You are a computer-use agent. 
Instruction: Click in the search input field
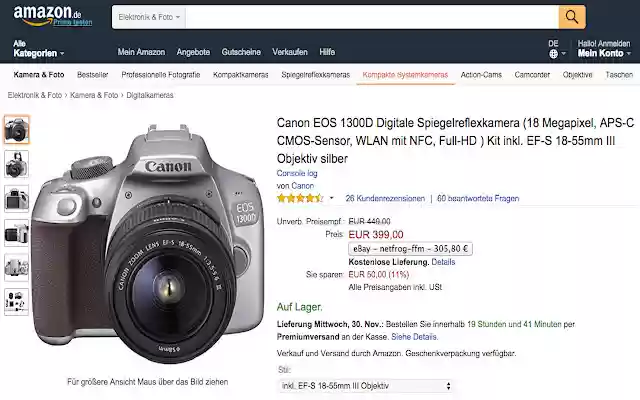[x=372, y=17]
